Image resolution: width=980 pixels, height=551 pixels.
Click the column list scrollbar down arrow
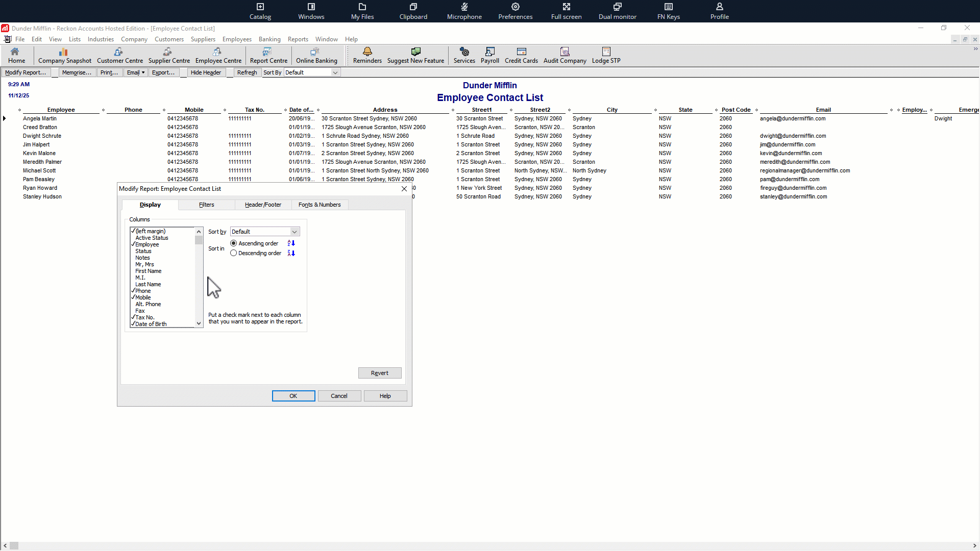199,323
